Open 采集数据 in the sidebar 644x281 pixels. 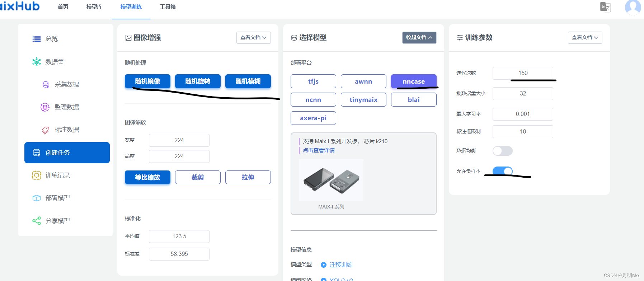(67, 84)
